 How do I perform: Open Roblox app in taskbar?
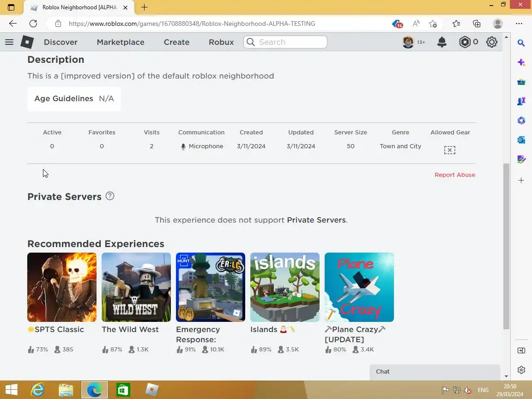click(151, 390)
